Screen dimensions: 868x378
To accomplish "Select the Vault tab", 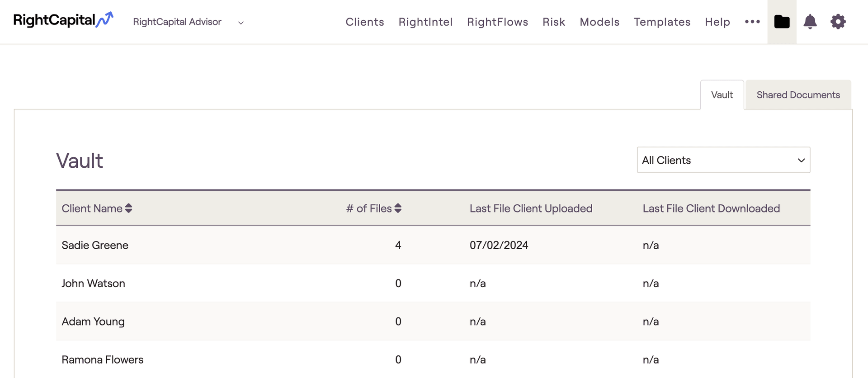I will point(722,95).
